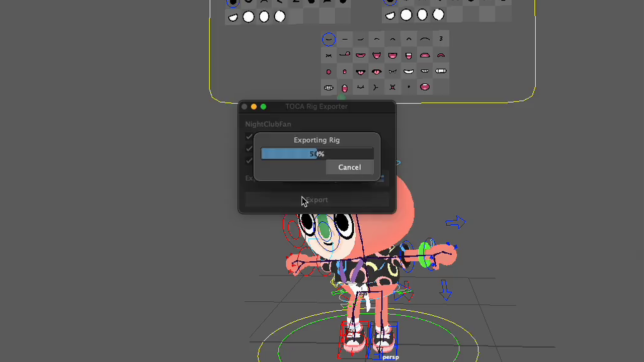Select the X-shaped puckered mouth
644x362 pixels.
pyautogui.click(x=392, y=87)
